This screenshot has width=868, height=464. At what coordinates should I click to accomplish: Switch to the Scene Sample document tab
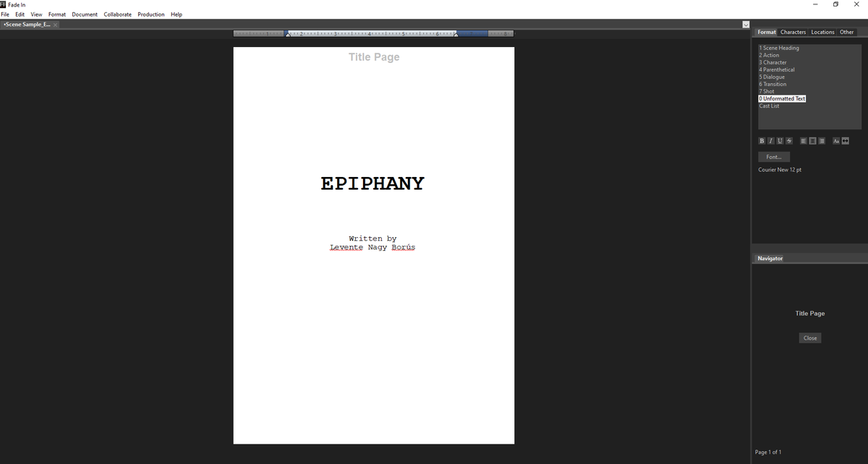pos(27,25)
